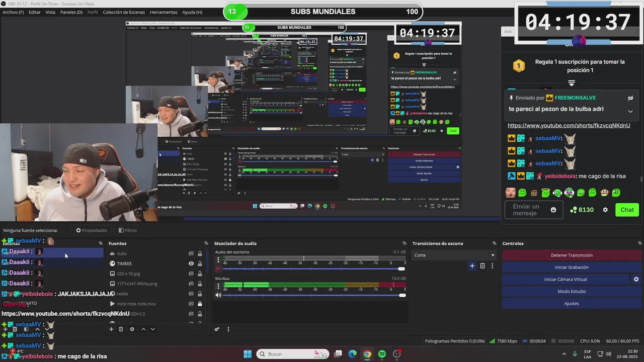
Task: Switch to Modo Estudio
Action: click(x=572, y=292)
